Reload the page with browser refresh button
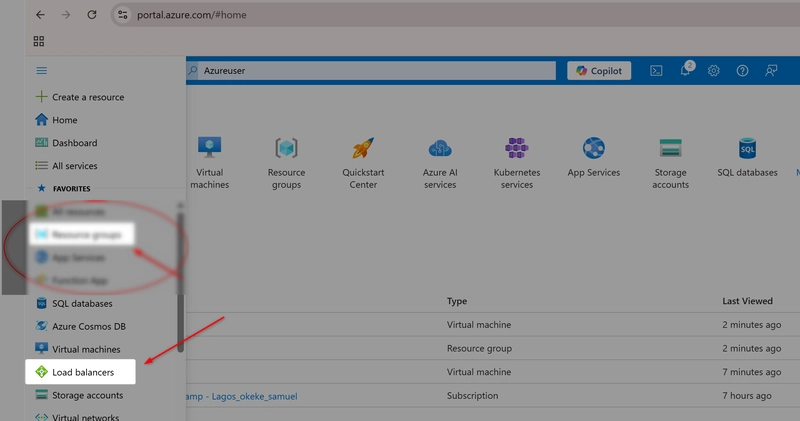800x421 pixels. coord(92,15)
